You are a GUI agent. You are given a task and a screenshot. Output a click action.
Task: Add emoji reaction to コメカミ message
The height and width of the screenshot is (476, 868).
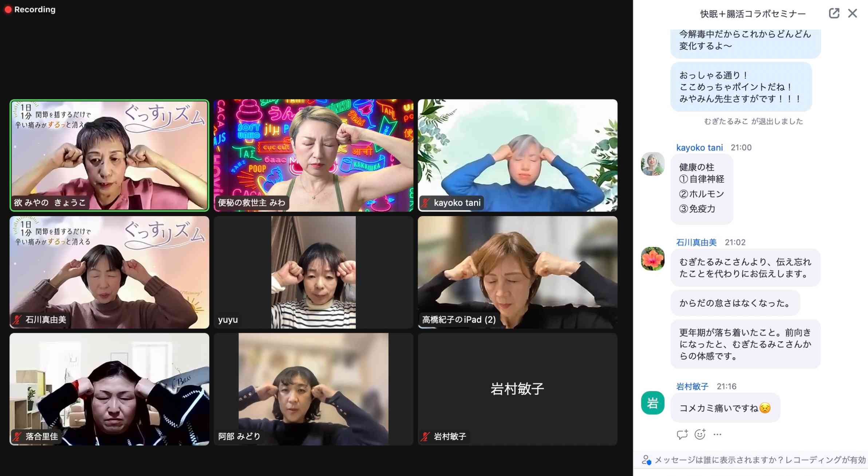(x=700, y=434)
